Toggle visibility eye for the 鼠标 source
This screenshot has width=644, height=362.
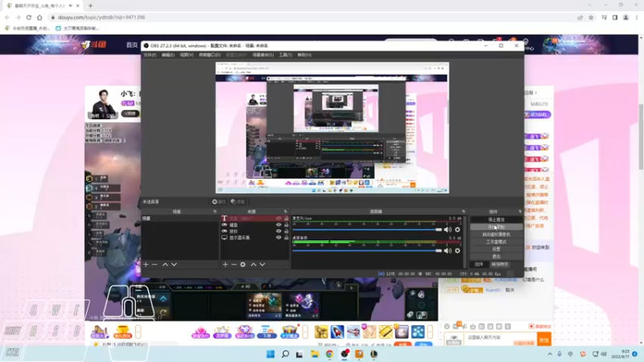(x=279, y=231)
